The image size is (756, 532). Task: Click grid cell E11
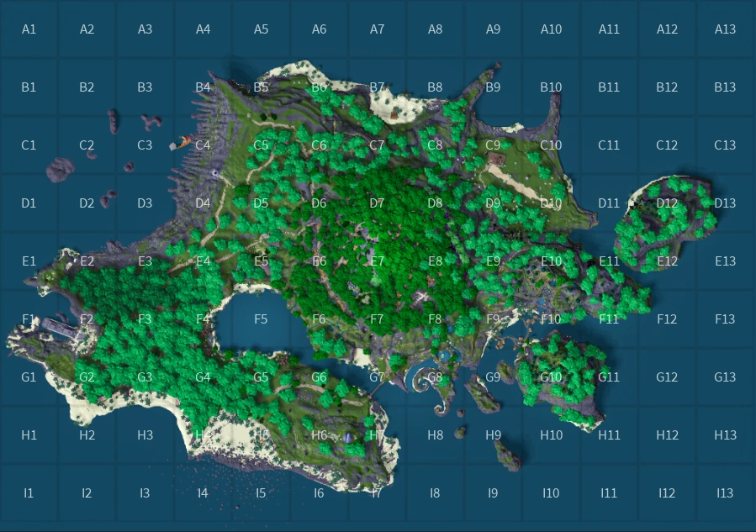click(610, 261)
